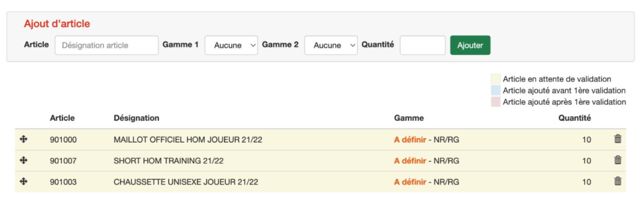The width and height of the screenshot is (644, 202).
Task: Click the move handle for article 901000
Action: pyautogui.click(x=24, y=139)
